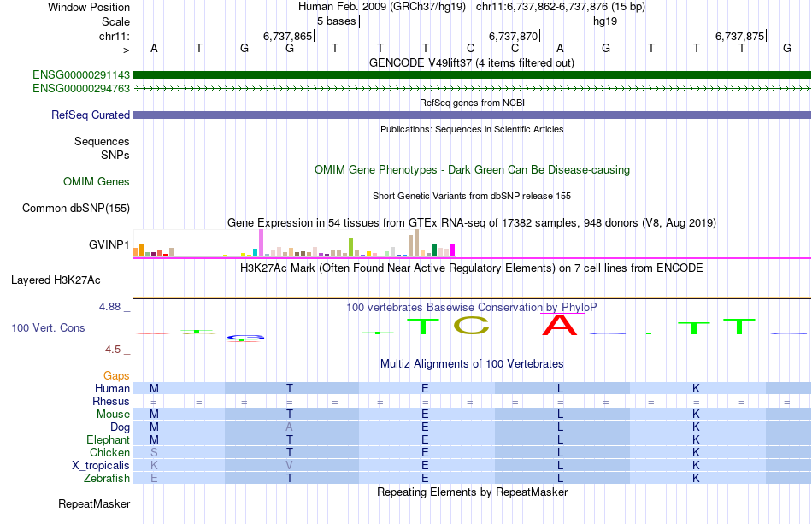812x524 pixels.
Task: Open 'Short Genetic Variants from dbSNP release 155'
Action: tap(472, 196)
